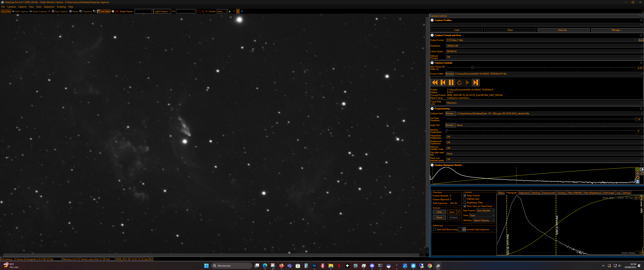Screen dimensions: 644x270
Task: Rewind to the first frame in folder
Action: (x=434, y=82)
